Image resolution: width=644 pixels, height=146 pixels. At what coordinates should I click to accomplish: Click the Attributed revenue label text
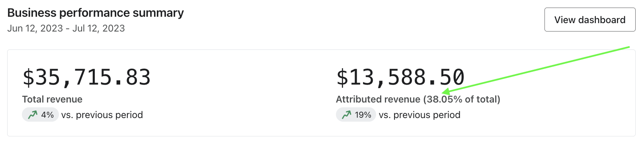(x=378, y=99)
